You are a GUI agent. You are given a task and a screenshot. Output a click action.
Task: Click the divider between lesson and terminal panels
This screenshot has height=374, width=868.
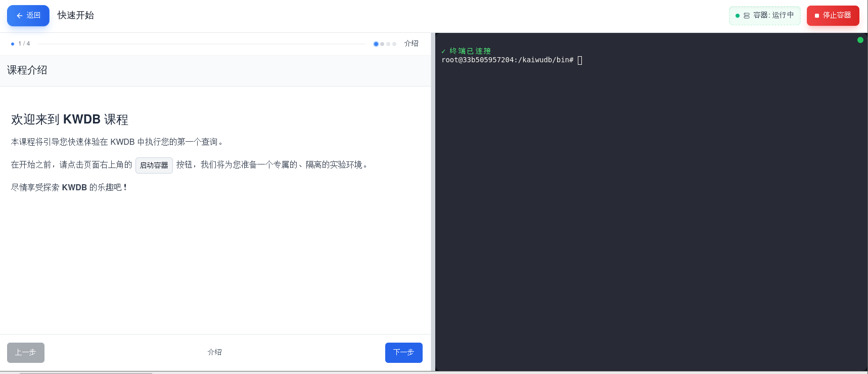tap(433, 202)
